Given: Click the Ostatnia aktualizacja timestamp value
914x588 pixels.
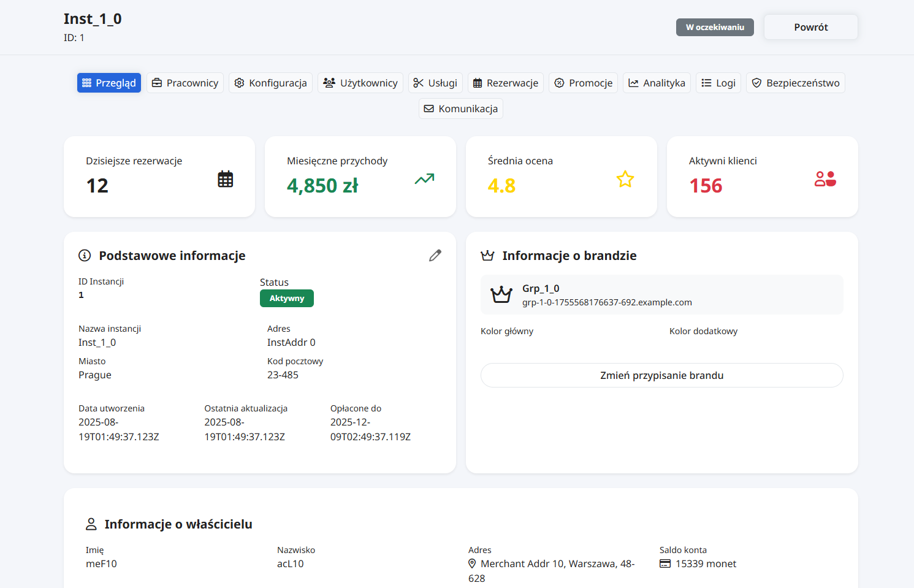Looking at the screenshot, I should point(245,429).
